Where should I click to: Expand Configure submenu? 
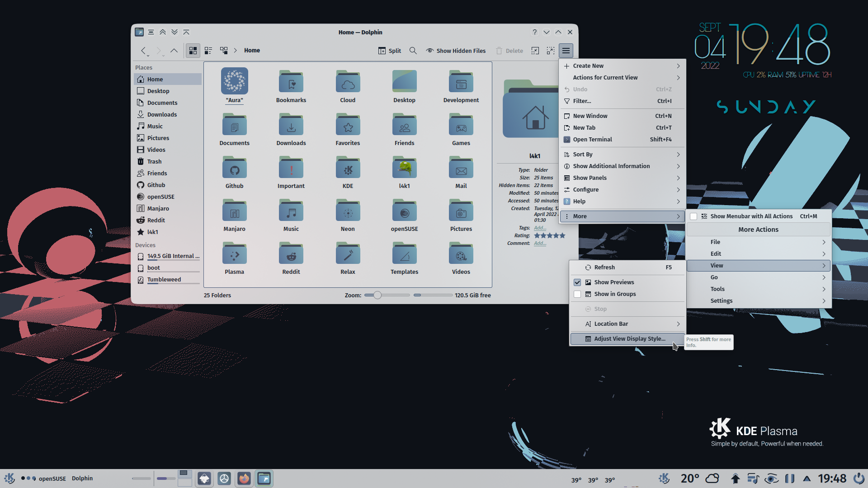(622, 190)
